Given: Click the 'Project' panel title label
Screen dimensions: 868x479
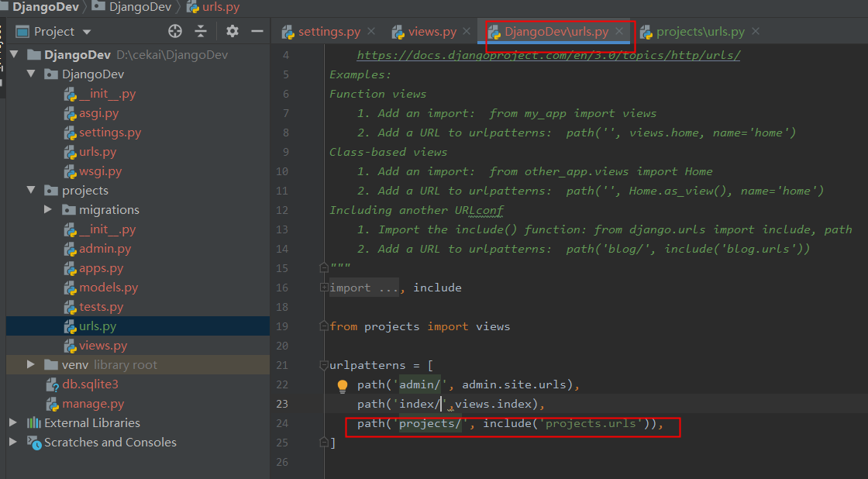Looking at the screenshot, I should (x=54, y=32).
